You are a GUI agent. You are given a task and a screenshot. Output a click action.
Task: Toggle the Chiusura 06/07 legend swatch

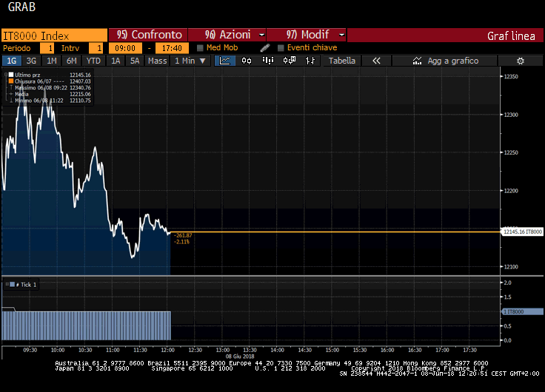[x=11, y=81]
